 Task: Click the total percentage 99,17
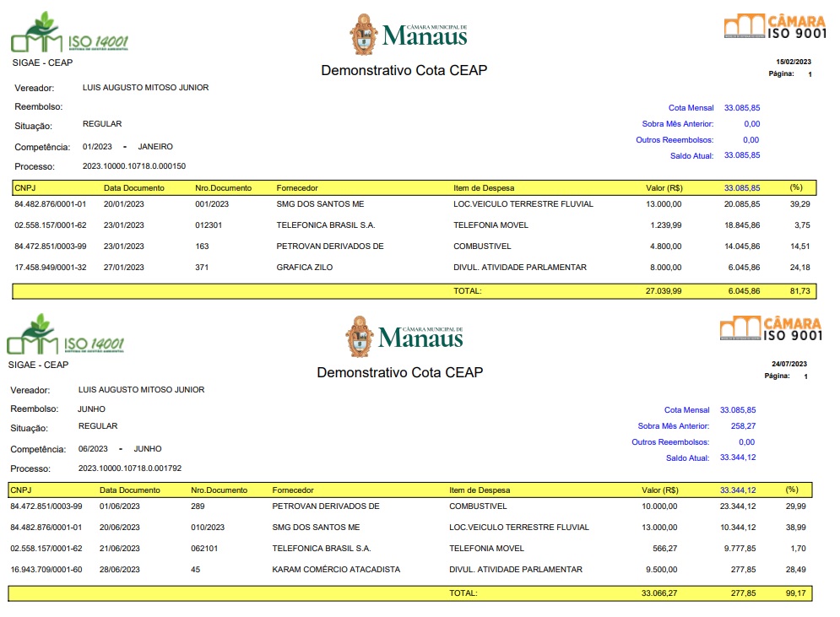(795, 593)
